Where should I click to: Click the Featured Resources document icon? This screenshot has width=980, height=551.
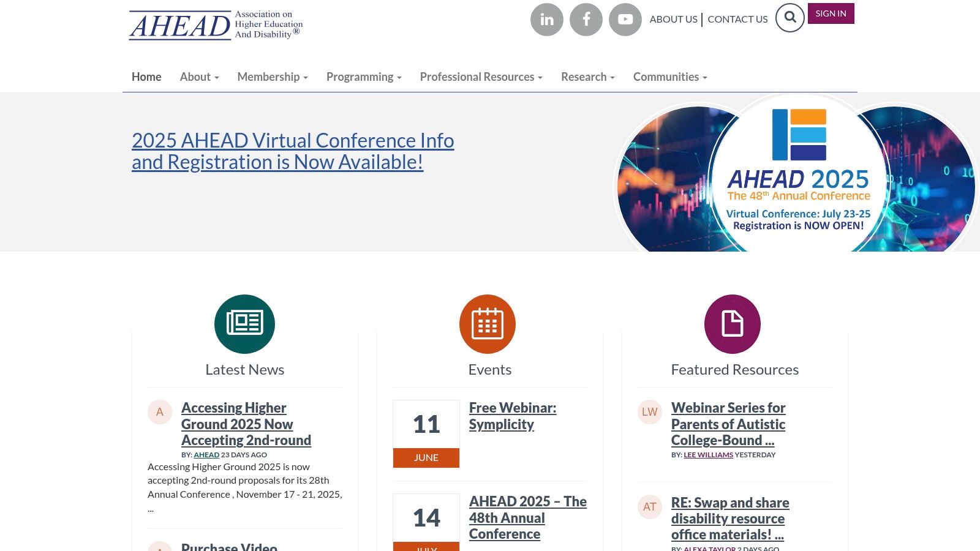tap(733, 324)
